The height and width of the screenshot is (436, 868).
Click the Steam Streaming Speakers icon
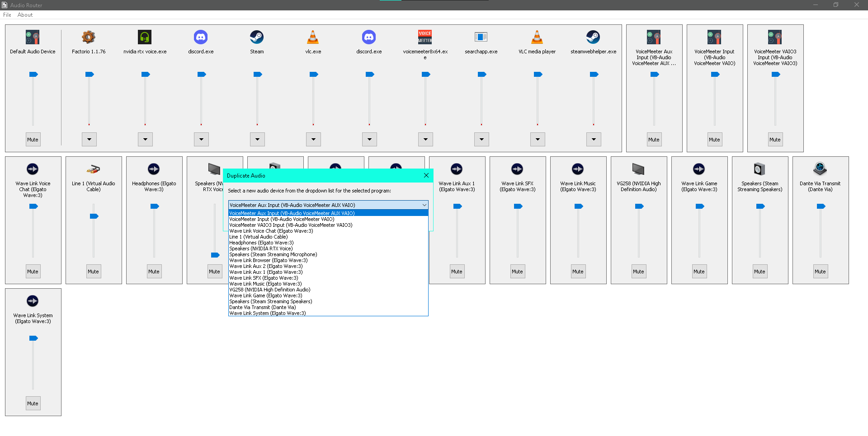tap(759, 169)
